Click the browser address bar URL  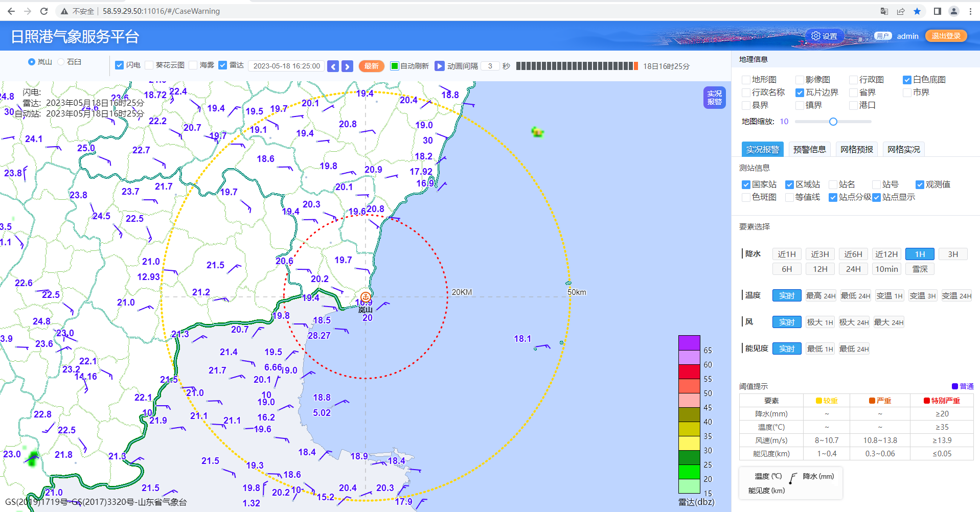pyautogui.click(x=161, y=11)
